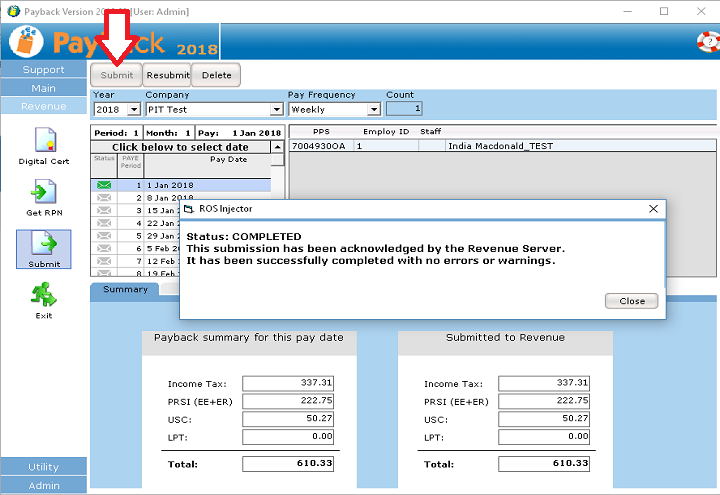Click the Payback logo icon
The image size is (720, 495).
[27, 41]
